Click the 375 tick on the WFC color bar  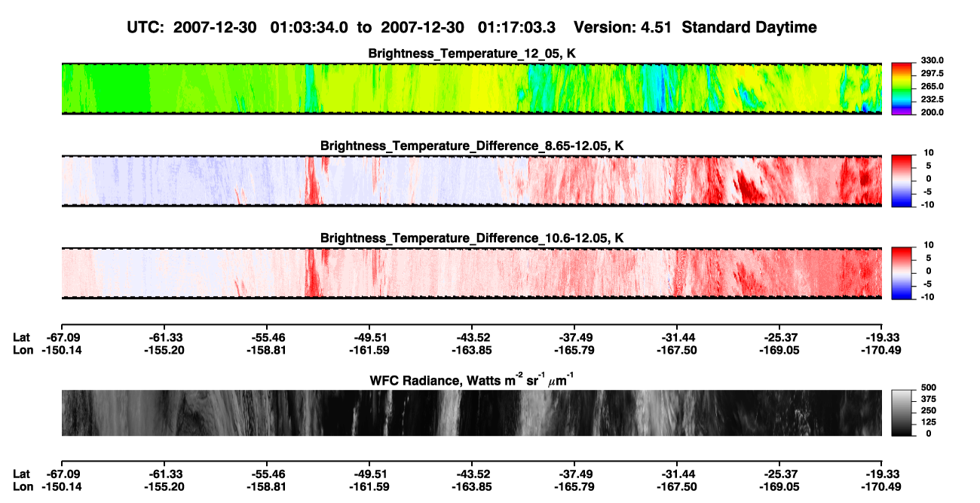pos(928,400)
